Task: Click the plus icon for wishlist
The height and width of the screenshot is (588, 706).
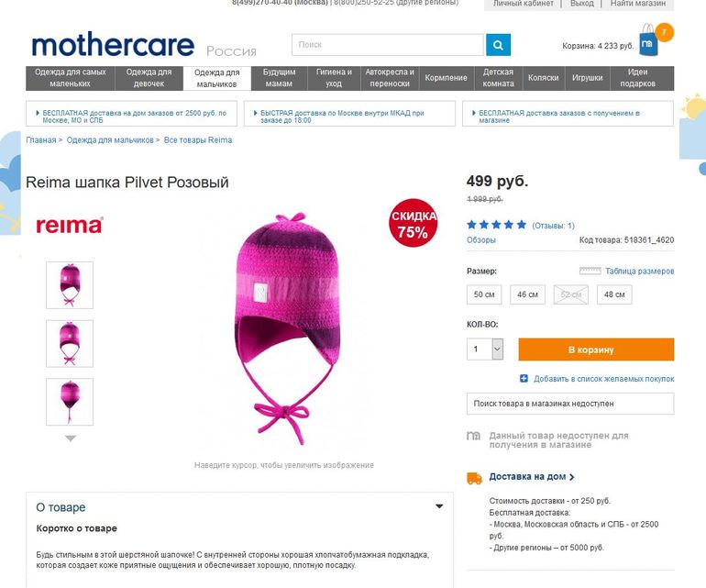Action: tap(524, 379)
